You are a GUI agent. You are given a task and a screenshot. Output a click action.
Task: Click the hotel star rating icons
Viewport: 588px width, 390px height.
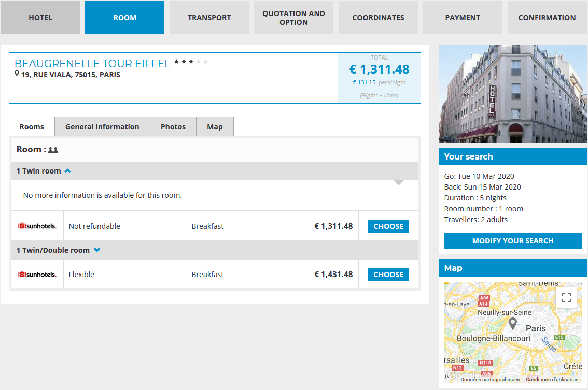click(191, 62)
